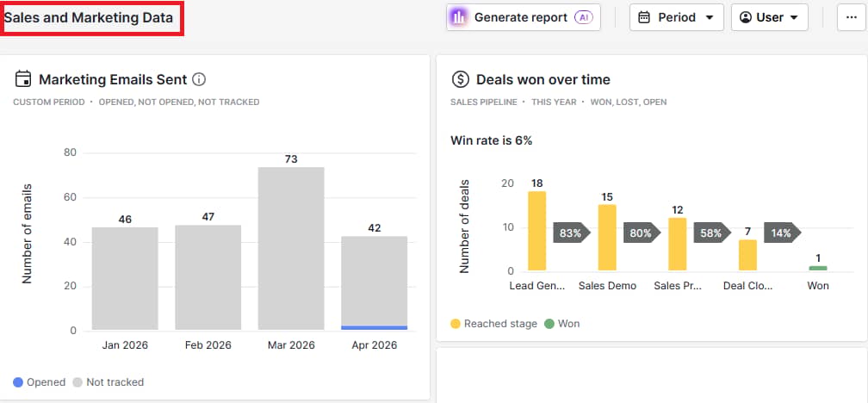
Task: Click the dollar icon of Deals won over time
Action: pyautogui.click(x=461, y=80)
